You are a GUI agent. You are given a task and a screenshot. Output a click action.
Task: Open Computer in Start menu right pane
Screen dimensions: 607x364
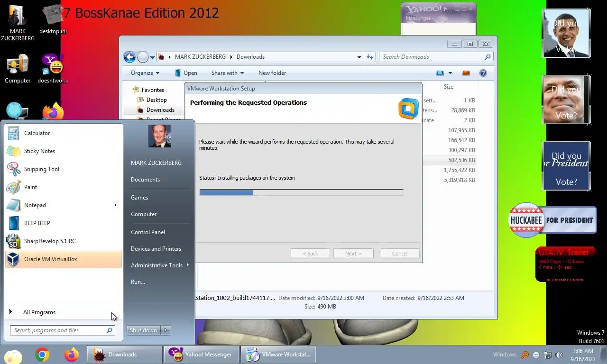tap(144, 214)
